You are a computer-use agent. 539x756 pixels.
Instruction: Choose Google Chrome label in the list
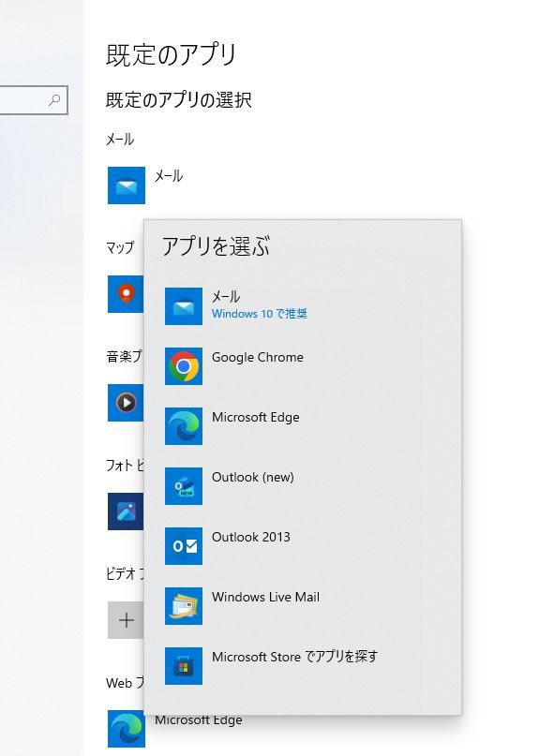(258, 357)
